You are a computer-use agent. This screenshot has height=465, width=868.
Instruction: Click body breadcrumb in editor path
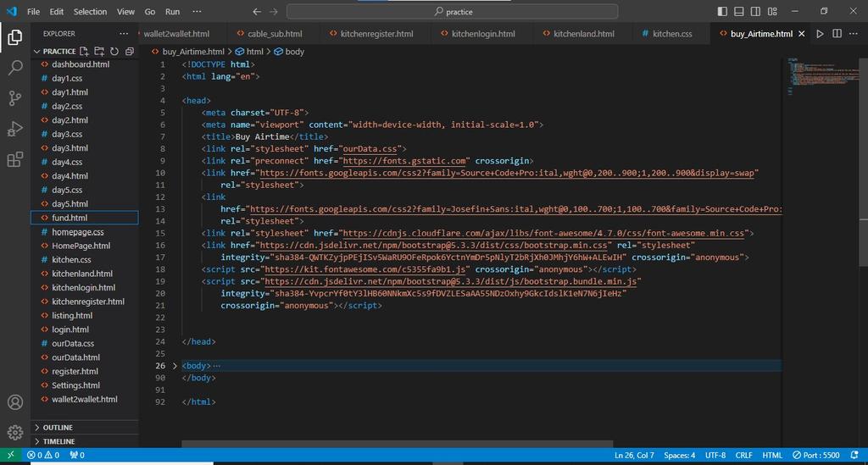[289, 52]
